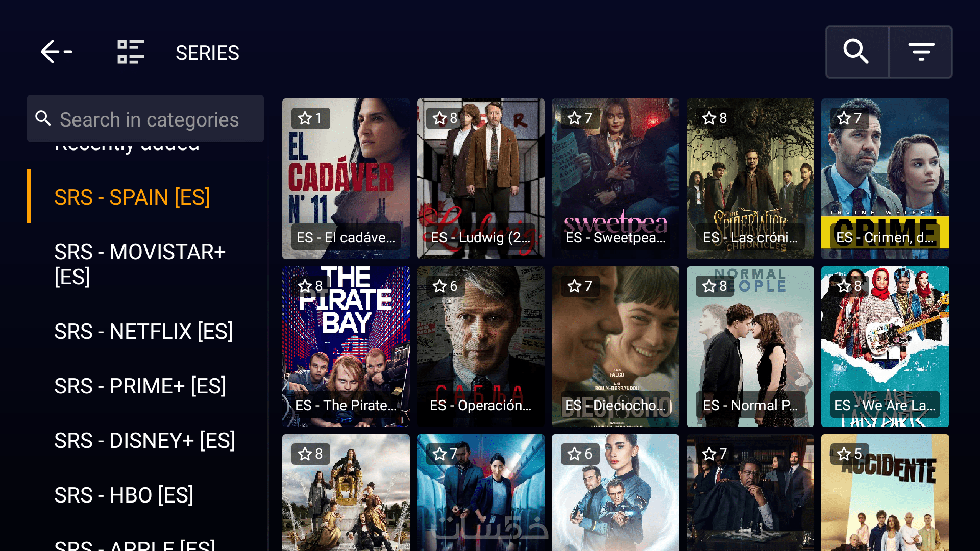Open the filter sort icon
Image resolution: width=980 pixels, height=551 pixels.
[921, 52]
